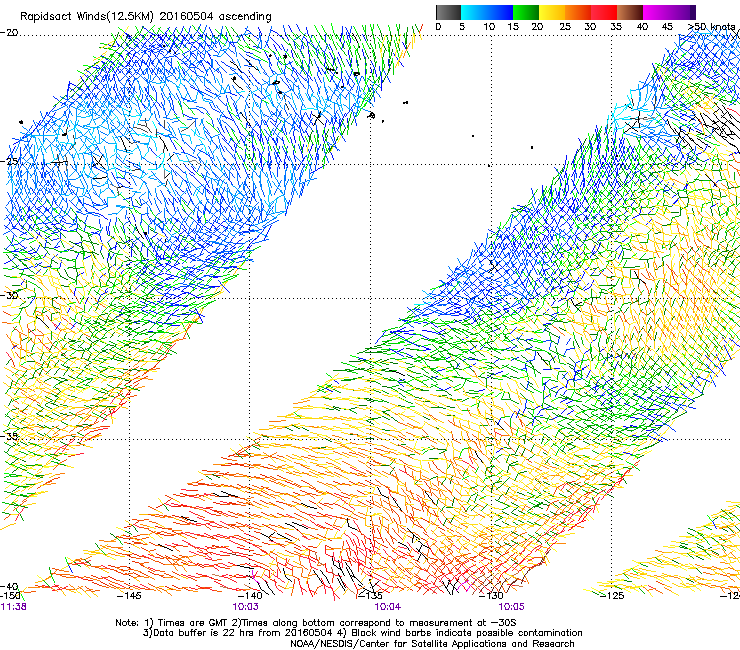Click the longitude label '-130'
The width and height of the screenshot is (740, 650).
(491, 595)
